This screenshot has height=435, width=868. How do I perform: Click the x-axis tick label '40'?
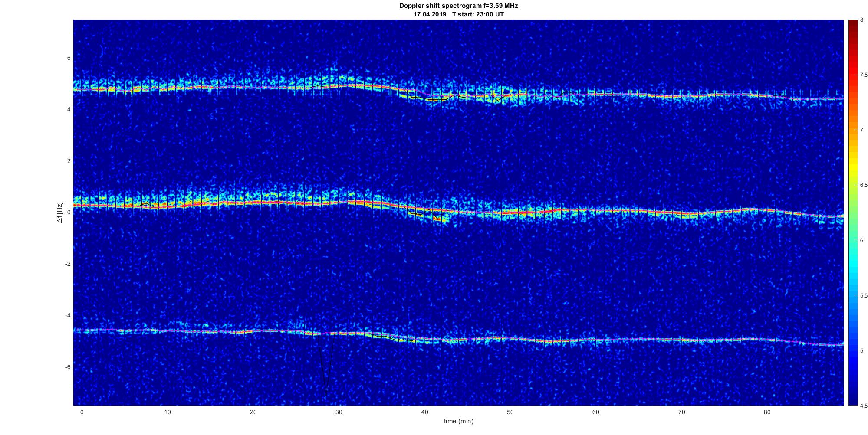tap(424, 412)
